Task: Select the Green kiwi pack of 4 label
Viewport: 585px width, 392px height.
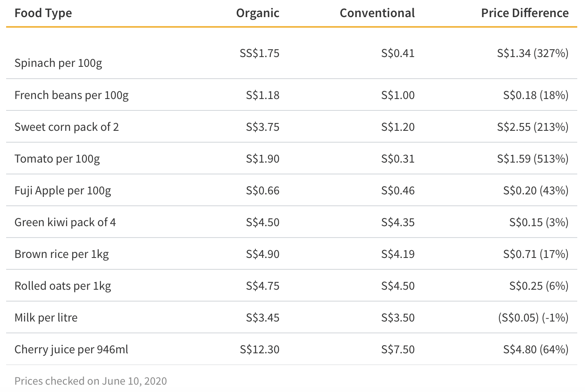Action: [x=65, y=222]
